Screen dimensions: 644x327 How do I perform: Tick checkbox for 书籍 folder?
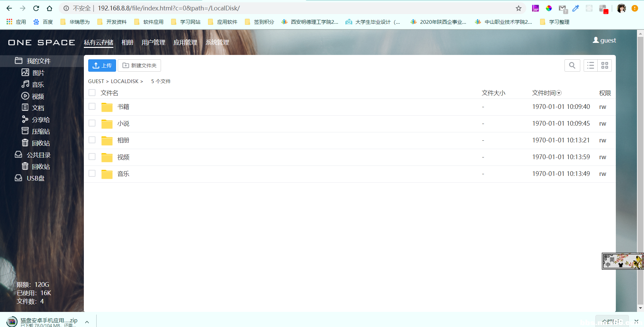tap(92, 106)
